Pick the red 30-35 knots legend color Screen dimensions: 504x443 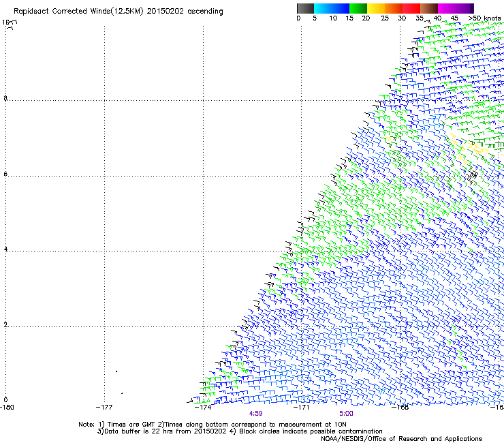[x=411, y=8]
